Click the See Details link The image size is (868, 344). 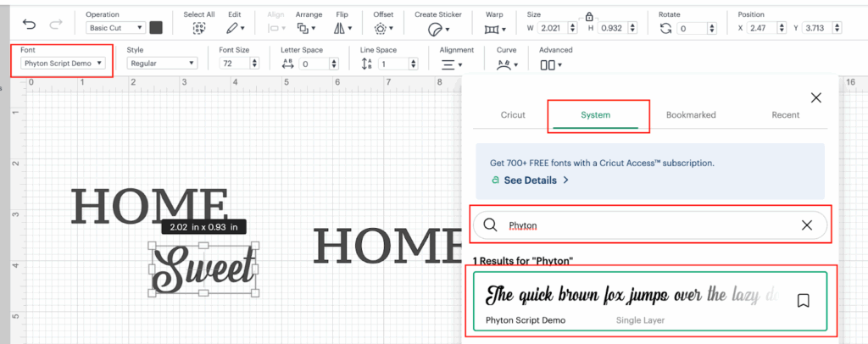pyautogui.click(x=530, y=180)
